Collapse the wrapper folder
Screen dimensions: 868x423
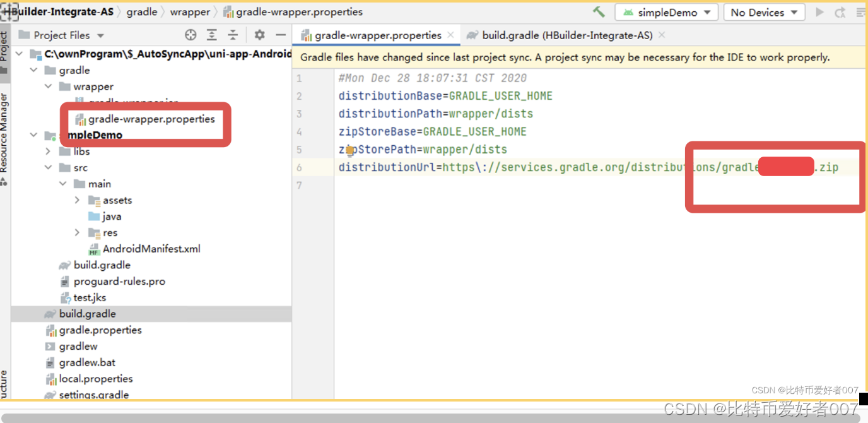click(x=49, y=86)
